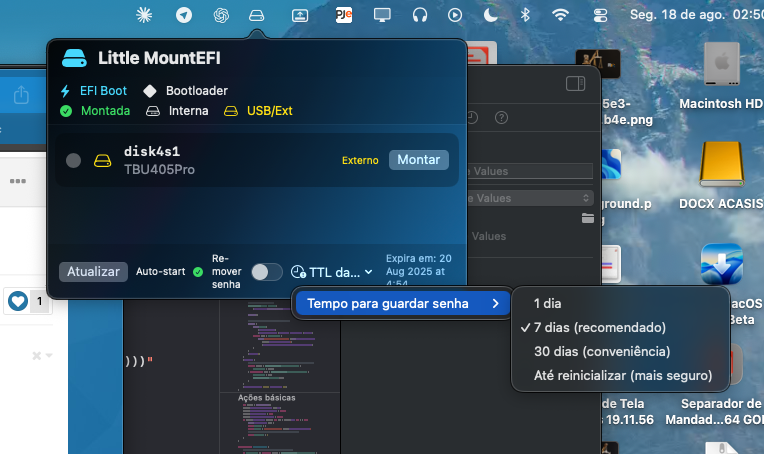Select the macOS Beta installer desktop icon

point(722,264)
